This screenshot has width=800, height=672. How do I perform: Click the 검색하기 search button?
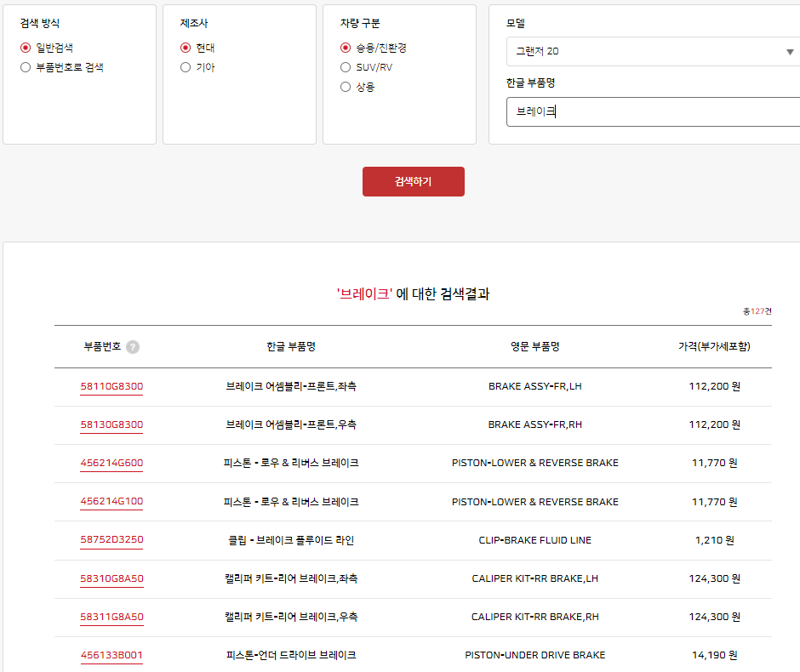pos(414,181)
